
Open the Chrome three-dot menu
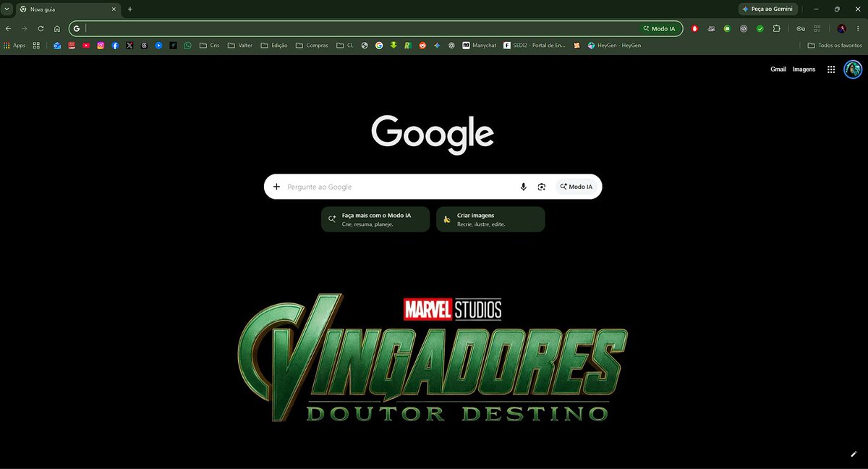coord(858,29)
